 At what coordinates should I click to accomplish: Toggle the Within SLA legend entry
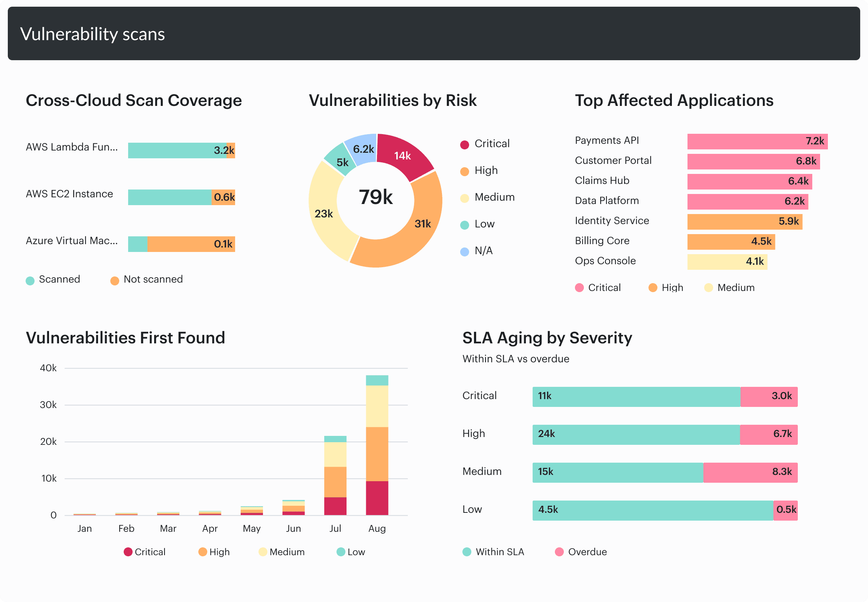click(x=493, y=552)
